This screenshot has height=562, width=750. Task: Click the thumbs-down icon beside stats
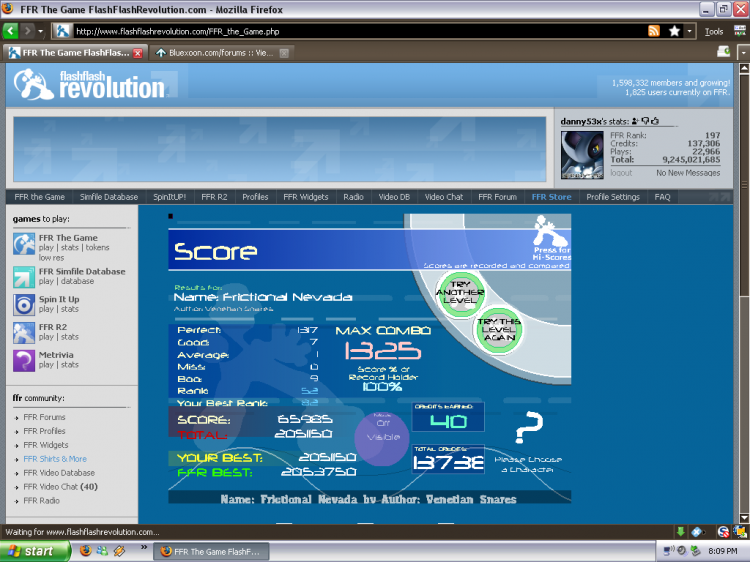[645, 121]
